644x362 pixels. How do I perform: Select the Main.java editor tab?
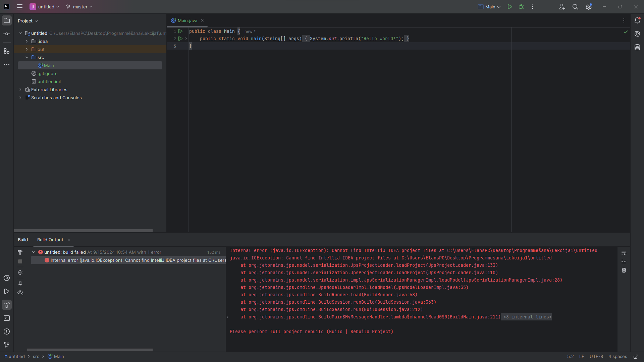pyautogui.click(x=187, y=20)
